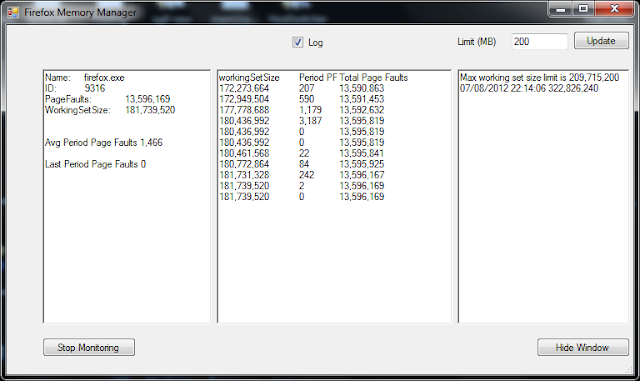Click the Total Page Faults value 13,591,453
Image resolution: width=640 pixels, height=381 pixels.
coord(362,99)
